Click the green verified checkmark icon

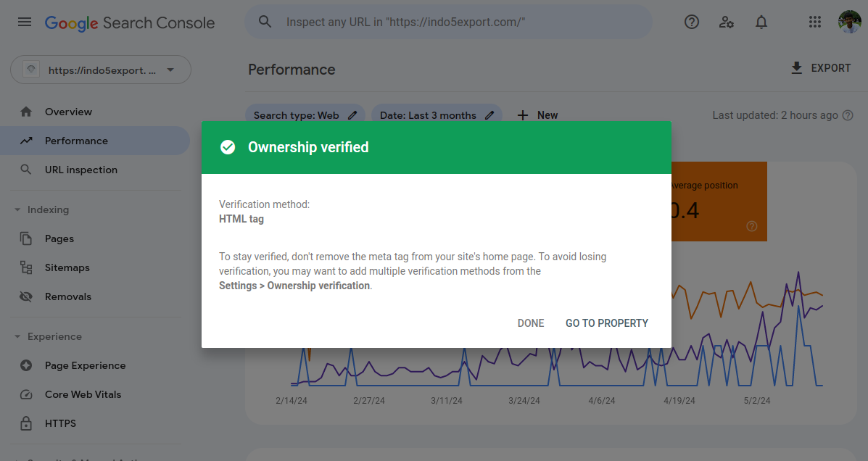coord(228,147)
